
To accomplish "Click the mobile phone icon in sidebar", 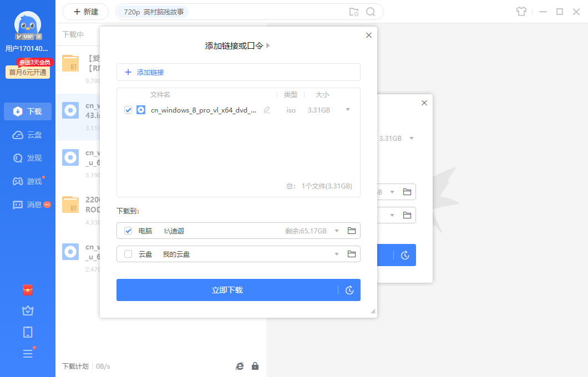I will (x=28, y=332).
